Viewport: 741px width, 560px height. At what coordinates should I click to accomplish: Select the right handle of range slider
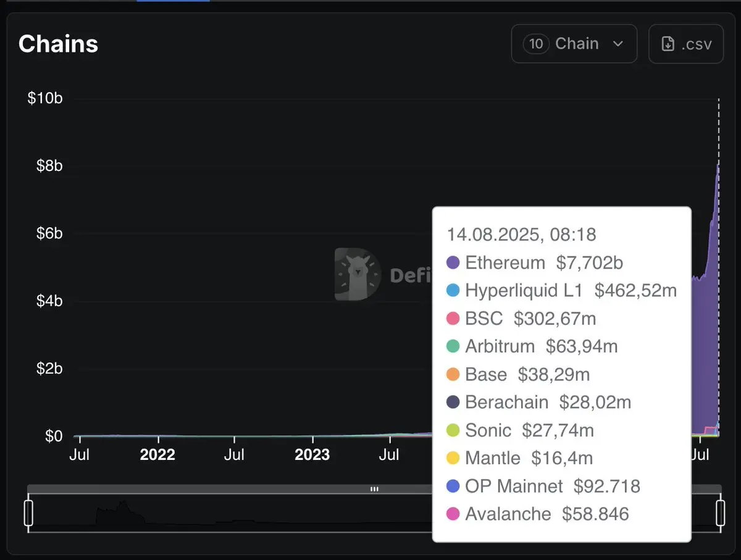pyautogui.click(x=720, y=513)
